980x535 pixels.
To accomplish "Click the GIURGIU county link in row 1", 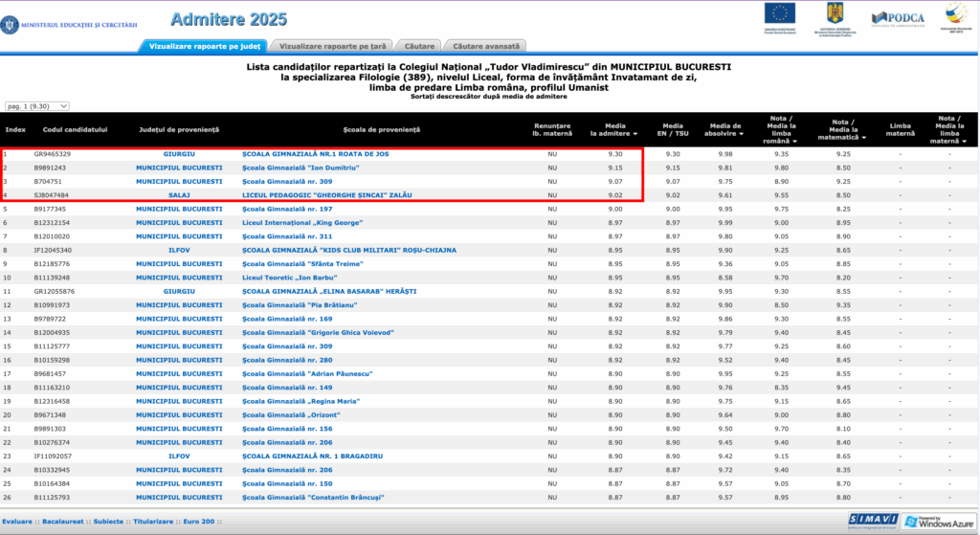I will click(x=179, y=153).
